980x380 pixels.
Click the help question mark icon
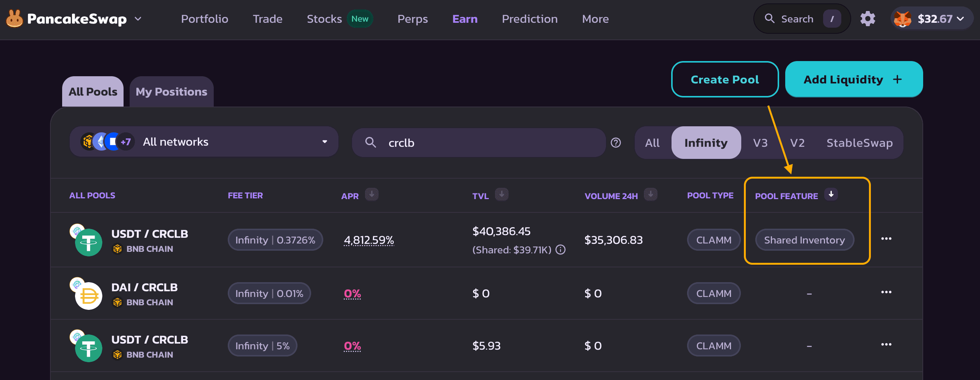click(615, 142)
